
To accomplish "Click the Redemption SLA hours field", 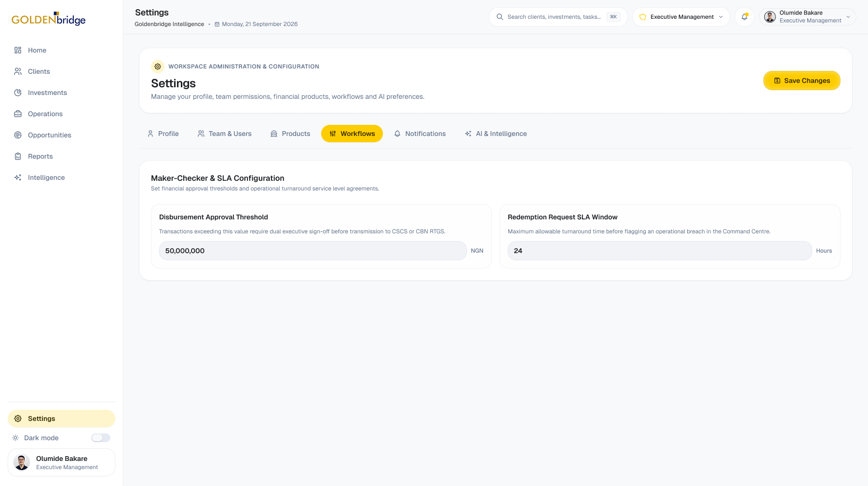I will [x=660, y=251].
